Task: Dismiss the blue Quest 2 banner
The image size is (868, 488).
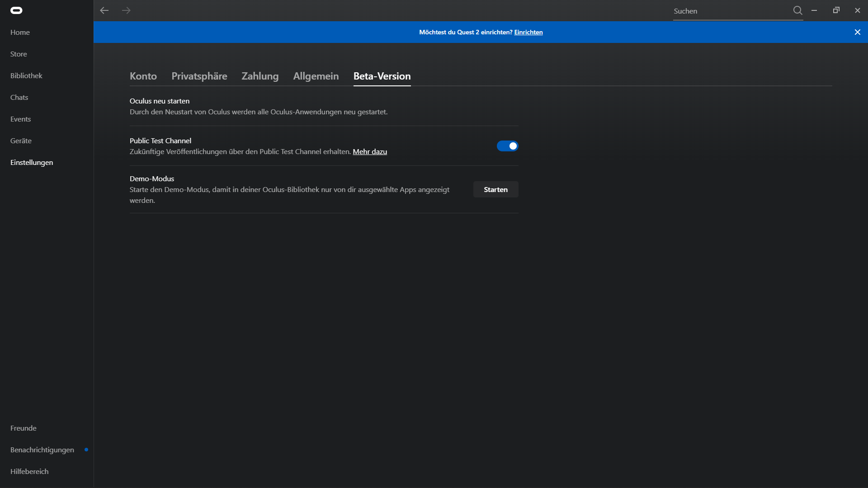Action: click(857, 32)
